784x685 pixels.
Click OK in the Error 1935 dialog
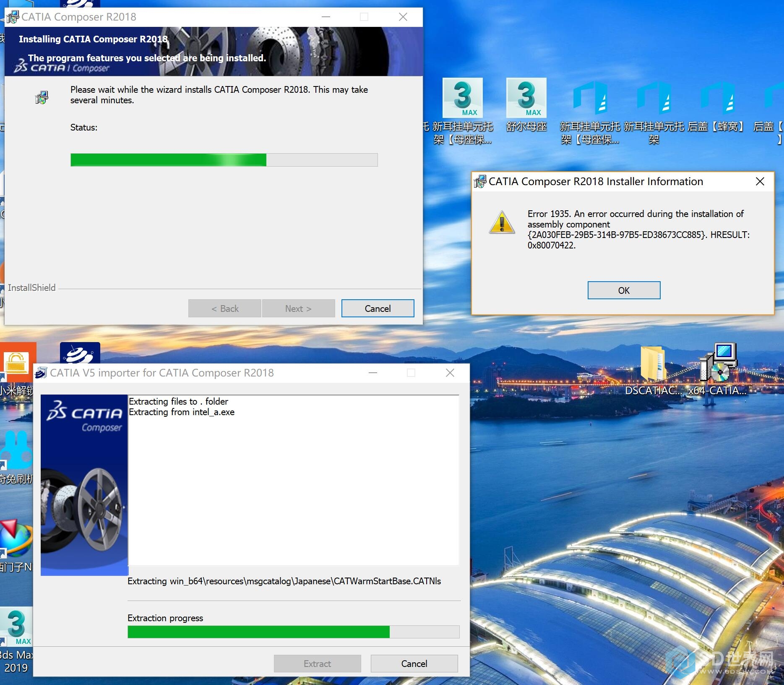(x=624, y=290)
